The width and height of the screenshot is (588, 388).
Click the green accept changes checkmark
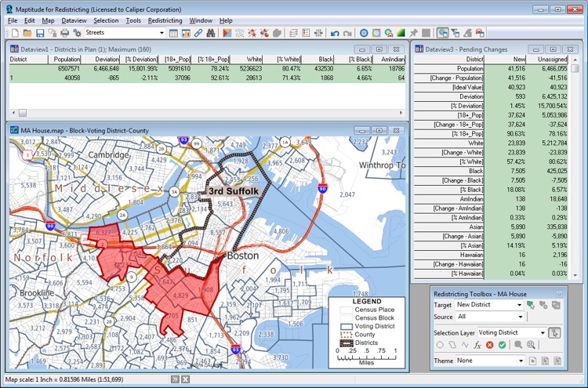(501, 345)
